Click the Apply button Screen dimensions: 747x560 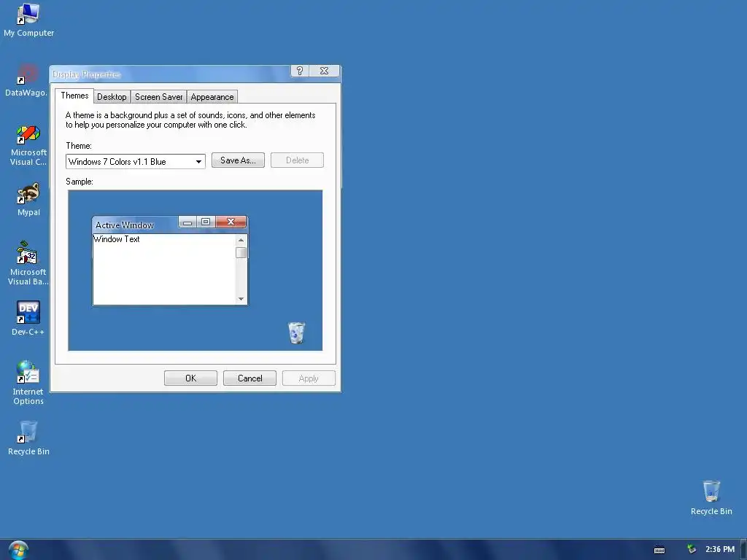pyautogui.click(x=309, y=378)
